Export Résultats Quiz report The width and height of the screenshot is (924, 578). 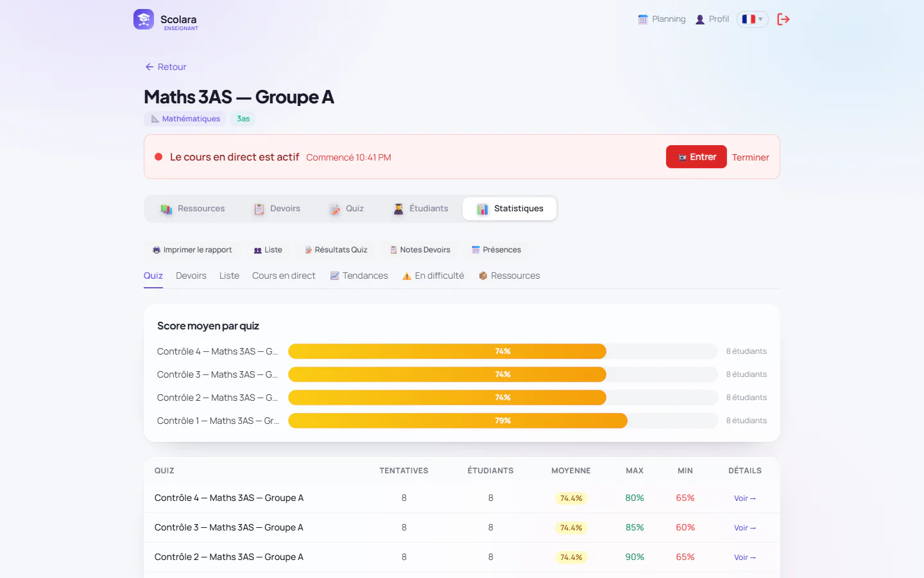[x=336, y=250]
